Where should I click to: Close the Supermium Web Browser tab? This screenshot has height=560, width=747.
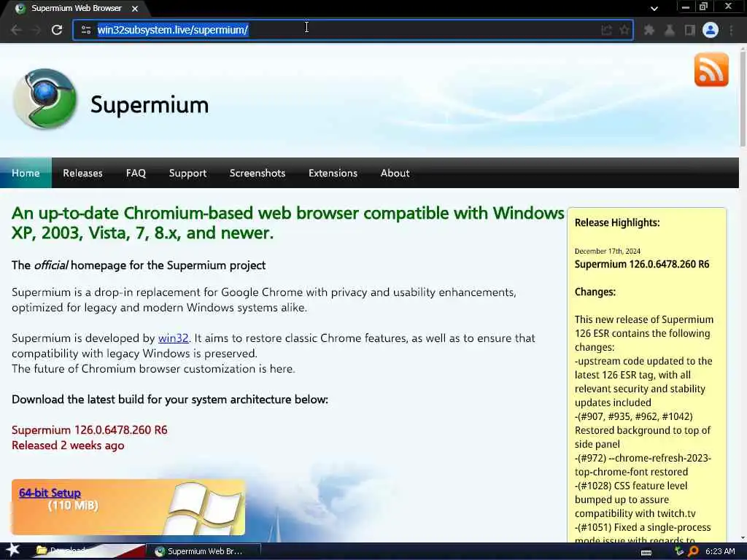pyautogui.click(x=135, y=9)
